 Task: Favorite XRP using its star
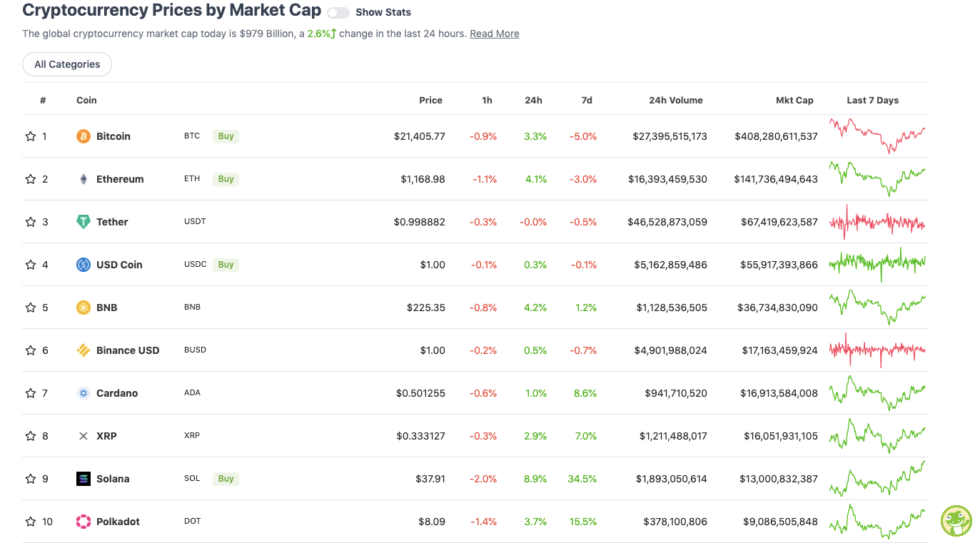tap(31, 436)
